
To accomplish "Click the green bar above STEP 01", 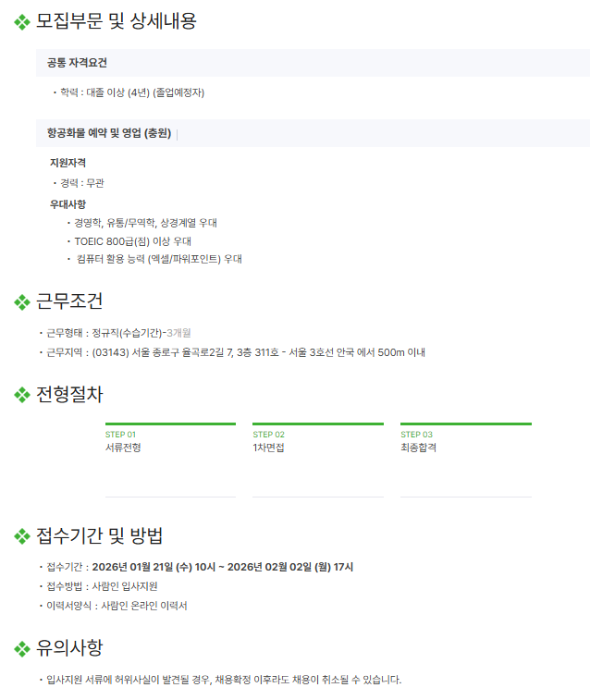I will point(170,424).
